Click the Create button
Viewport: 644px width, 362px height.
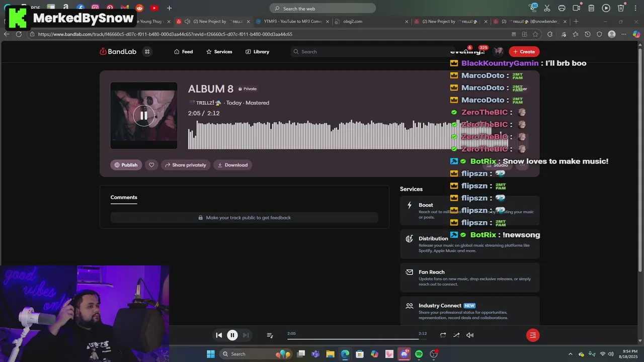(x=524, y=52)
